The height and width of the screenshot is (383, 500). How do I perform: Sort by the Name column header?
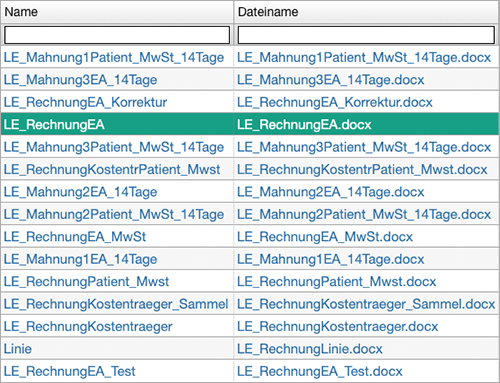(21, 12)
